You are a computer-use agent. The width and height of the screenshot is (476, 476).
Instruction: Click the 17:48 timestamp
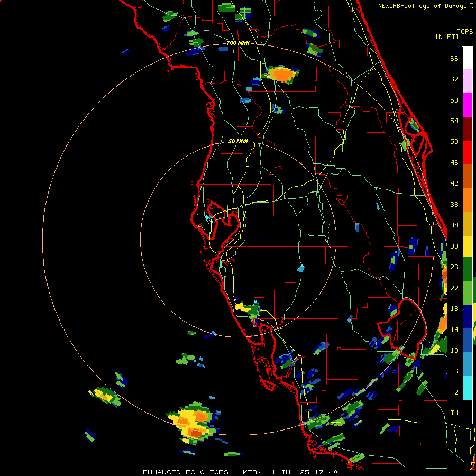pyautogui.click(x=325, y=472)
